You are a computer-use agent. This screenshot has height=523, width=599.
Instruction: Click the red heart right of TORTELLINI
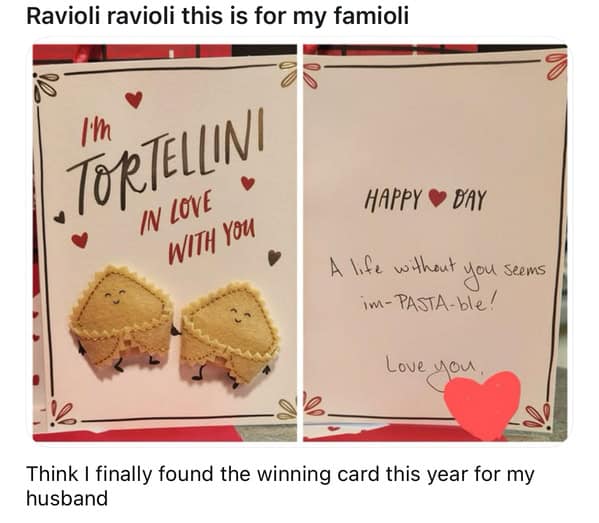248,183
